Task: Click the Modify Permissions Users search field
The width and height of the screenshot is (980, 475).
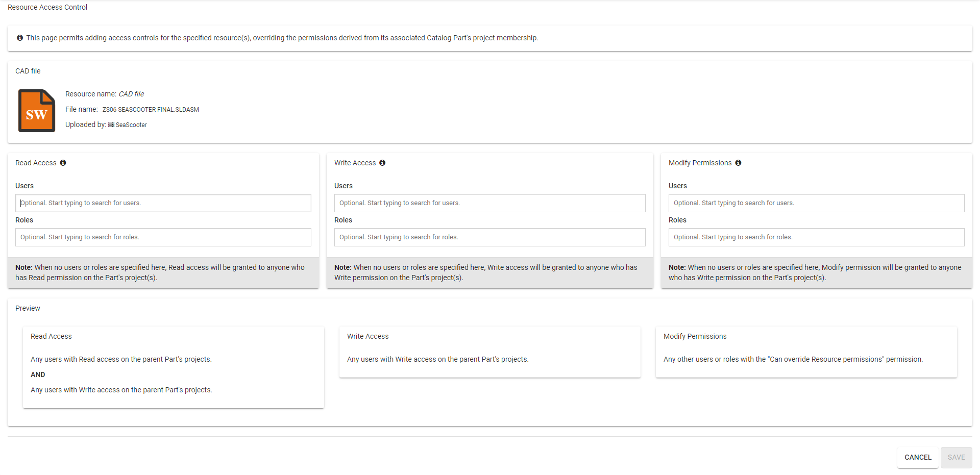Action: tap(816, 203)
